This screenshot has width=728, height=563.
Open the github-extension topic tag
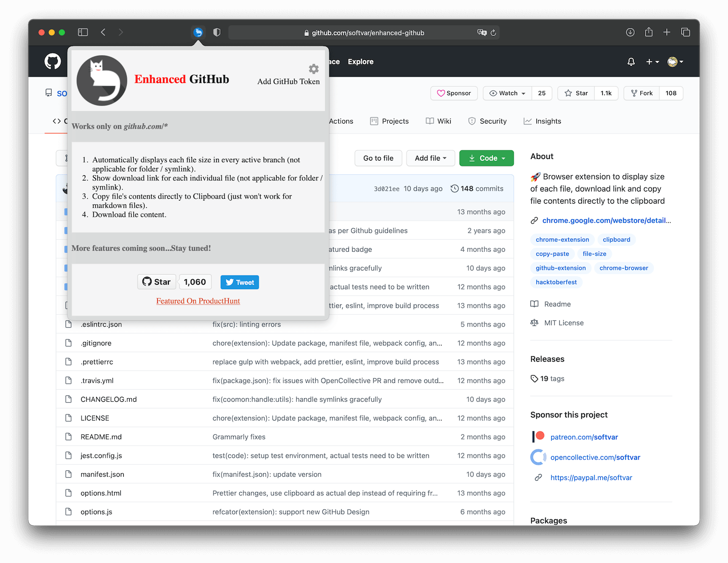pos(561,268)
